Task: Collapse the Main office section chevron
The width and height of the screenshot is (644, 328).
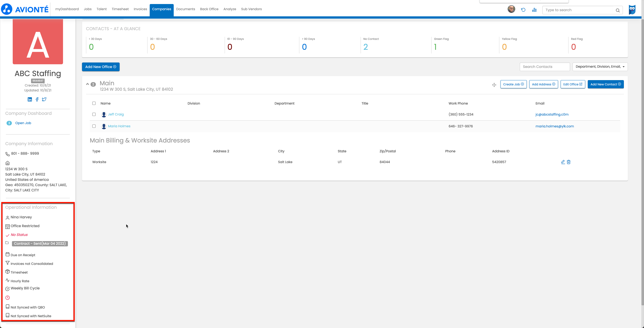Action: pyautogui.click(x=88, y=84)
